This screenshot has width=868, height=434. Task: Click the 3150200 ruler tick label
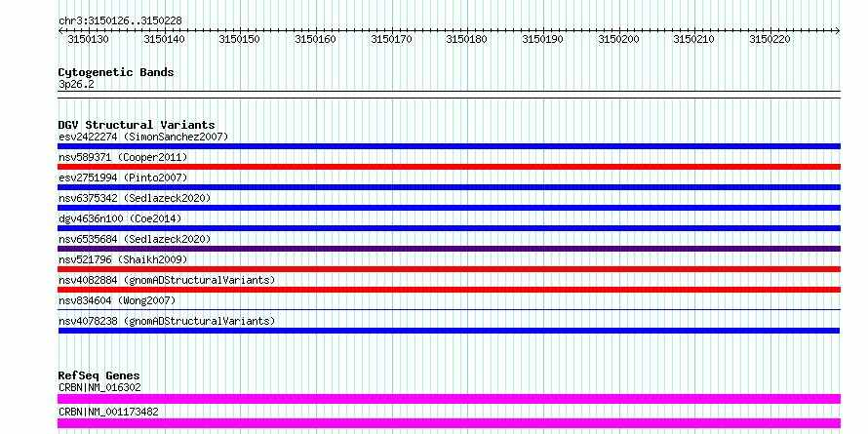click(x=619, y=39)
